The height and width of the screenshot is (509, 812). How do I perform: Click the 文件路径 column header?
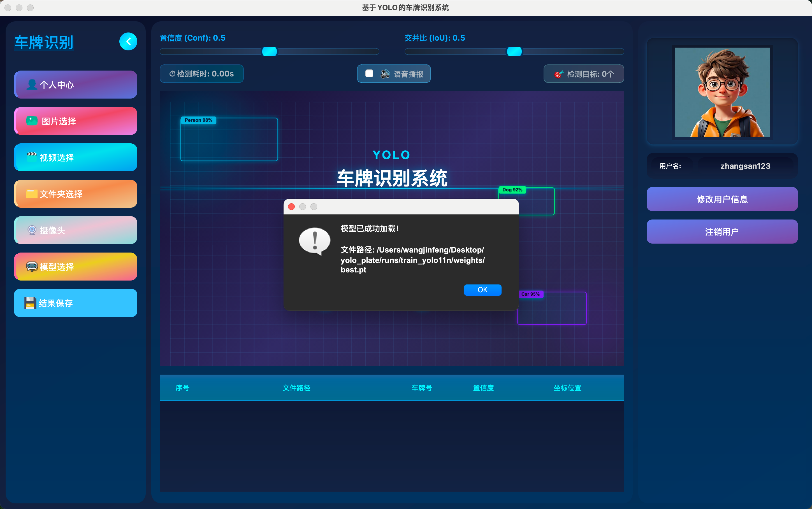click(x=296, y=388)
